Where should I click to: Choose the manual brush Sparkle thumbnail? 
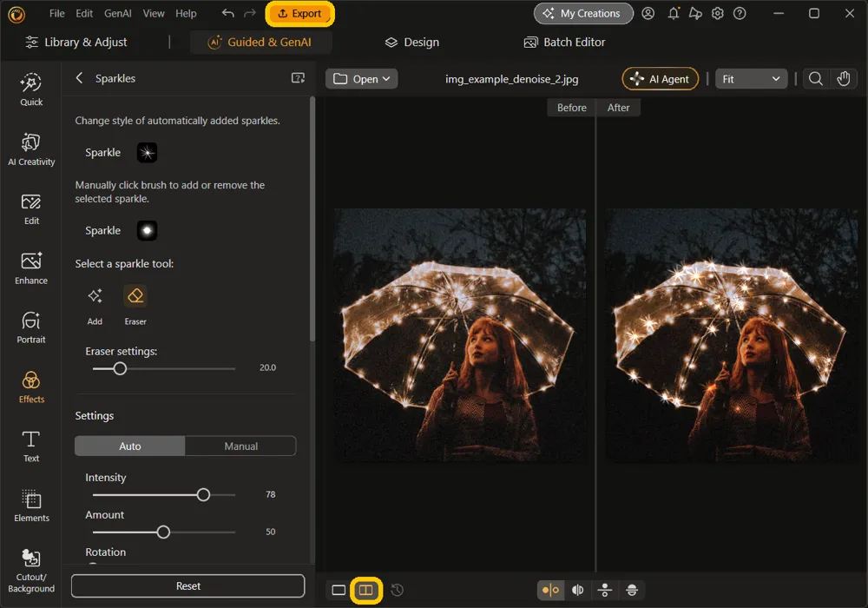(x=147, y=230)
